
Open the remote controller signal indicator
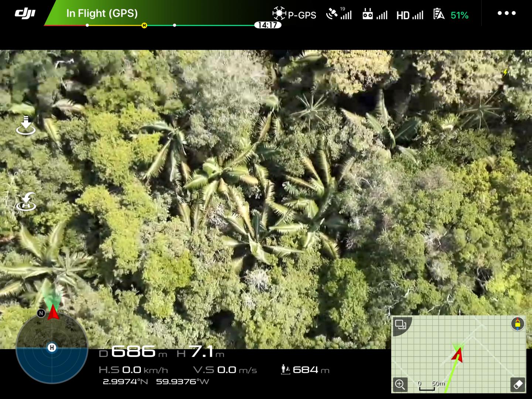pos(375,15)
